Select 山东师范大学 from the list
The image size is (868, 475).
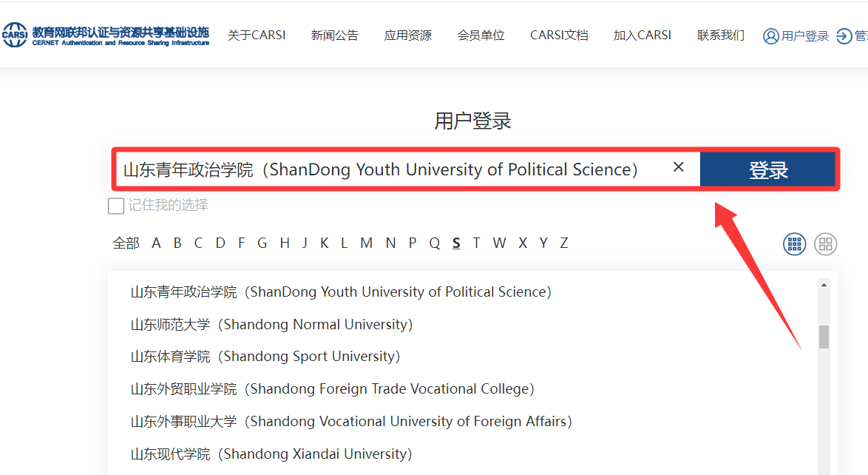pyautogui.click(x=271, y=324)
